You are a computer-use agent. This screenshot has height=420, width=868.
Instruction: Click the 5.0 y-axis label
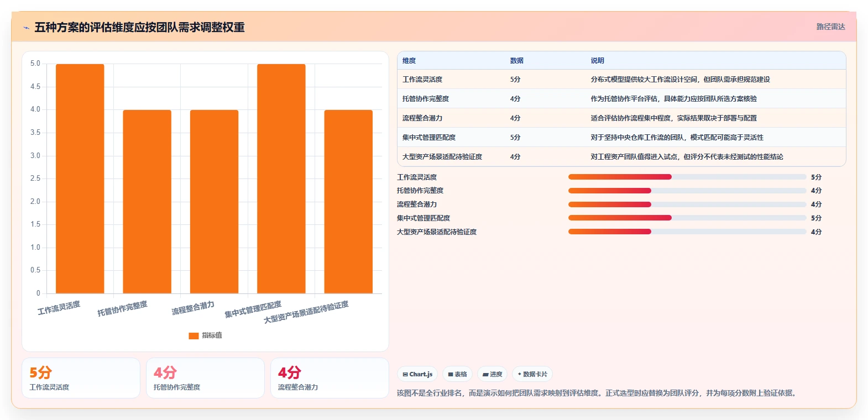click(x=35, y=64)
